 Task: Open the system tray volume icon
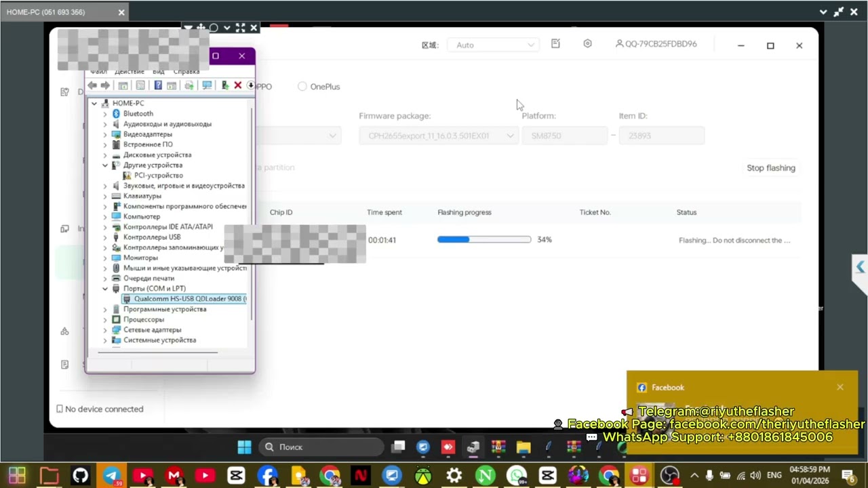(x=755, y=476)
